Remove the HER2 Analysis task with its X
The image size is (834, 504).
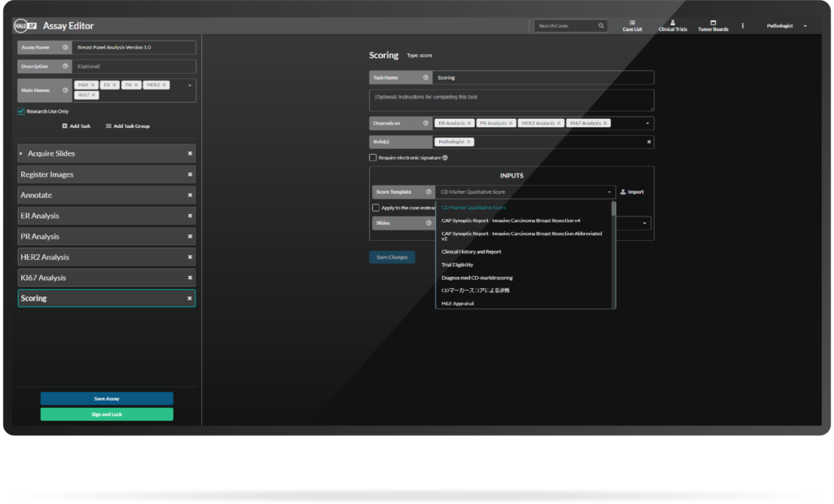point(190,257)
